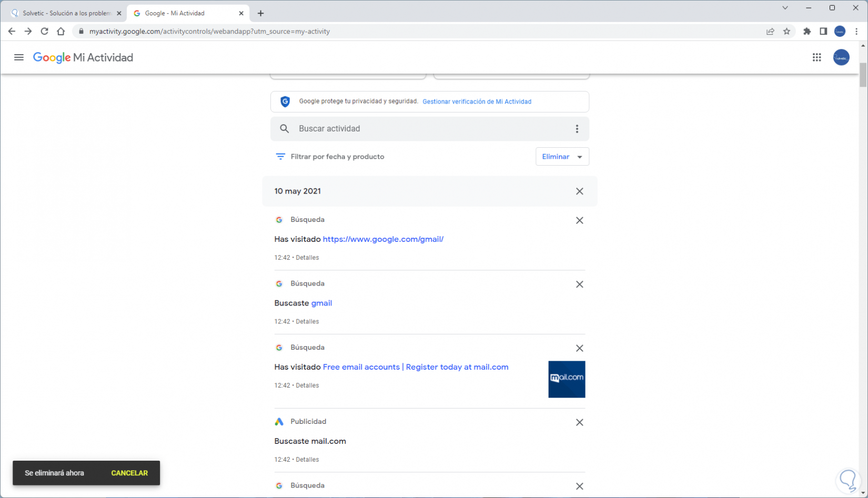
Task: Open tab search dropdown in title bar
Action: pos(785,8)
